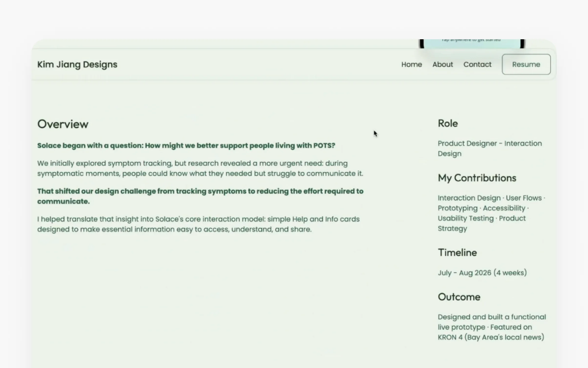This screenshot has width=588, height=368.
Task: Click the Kim Jiang Designs site logo
Action: coord(77,65)
